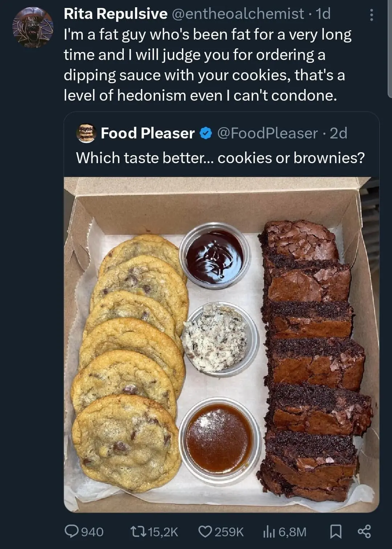Open the view analytics bar chart icon
This screenshot has width=392, height=549.
click(269, 532)
